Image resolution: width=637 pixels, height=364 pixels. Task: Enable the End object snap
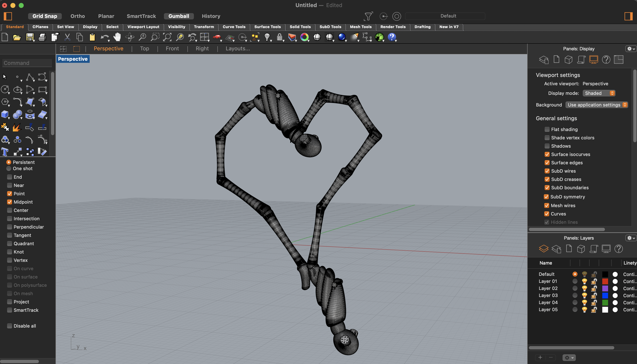tap(9, 177)
